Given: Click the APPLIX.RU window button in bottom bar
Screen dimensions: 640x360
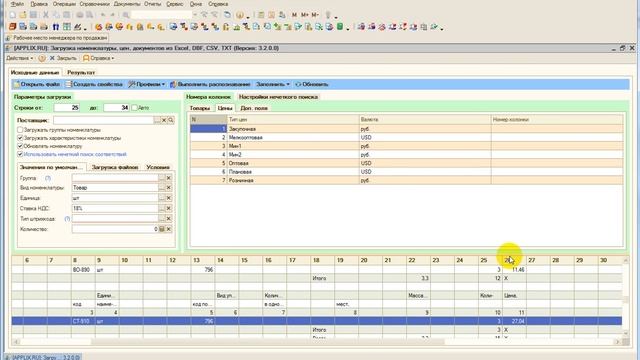Looking at the screenshot, I should [43, 357].
